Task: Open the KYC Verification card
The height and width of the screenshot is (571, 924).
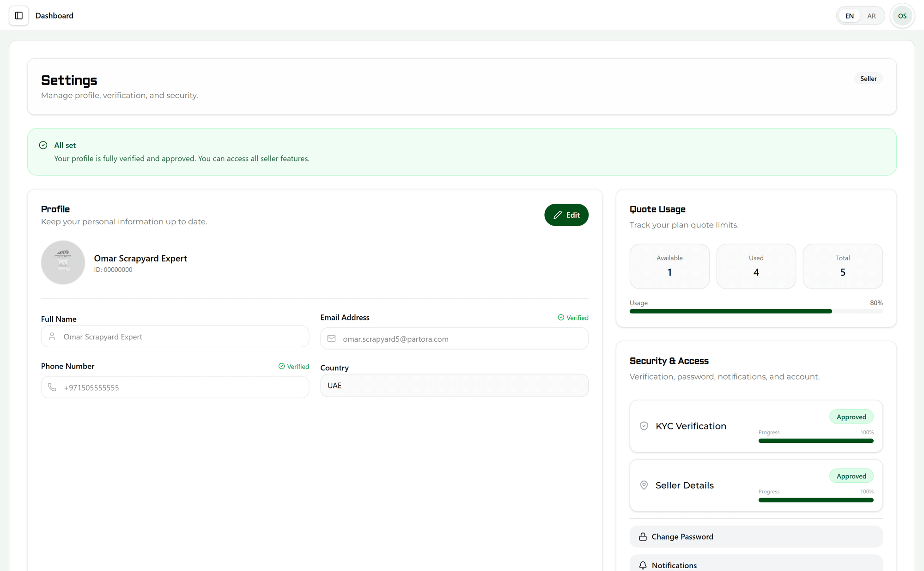Action: (x=756, y=426)
